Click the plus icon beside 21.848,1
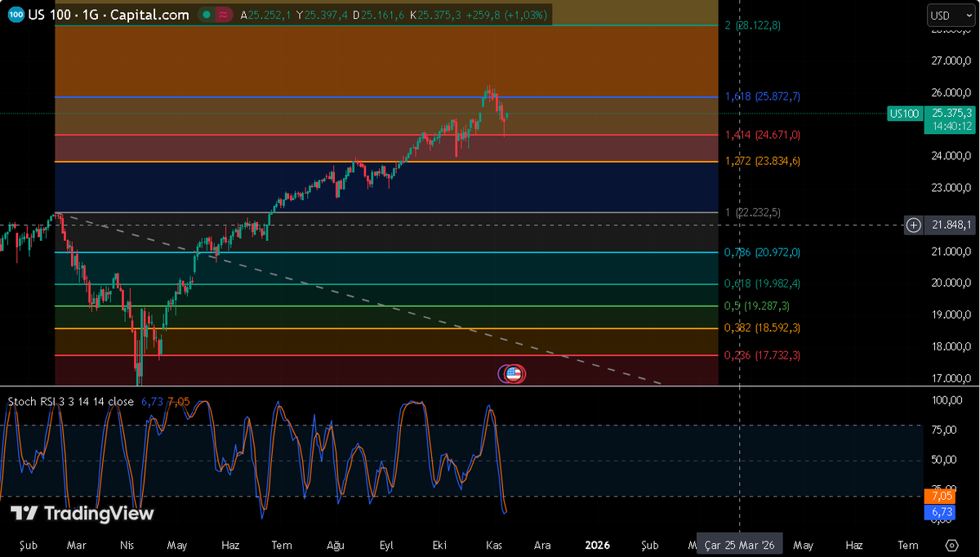 [x=914, y=225]
